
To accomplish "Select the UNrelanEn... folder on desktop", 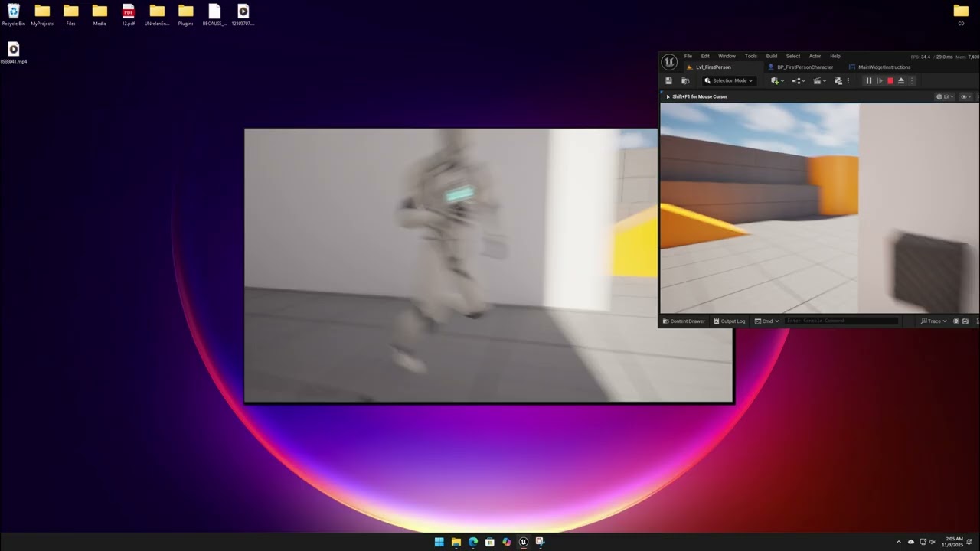I will [x=157, y=15].
